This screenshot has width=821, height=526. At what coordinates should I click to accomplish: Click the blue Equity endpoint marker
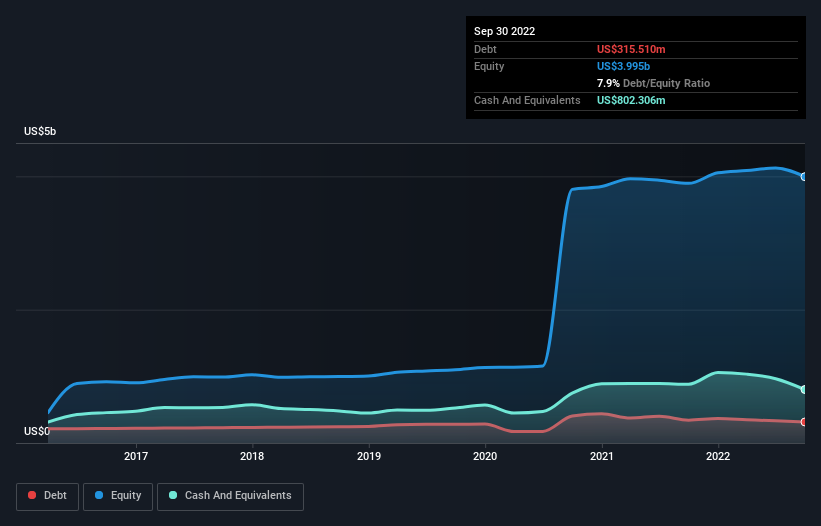point(804,177)
